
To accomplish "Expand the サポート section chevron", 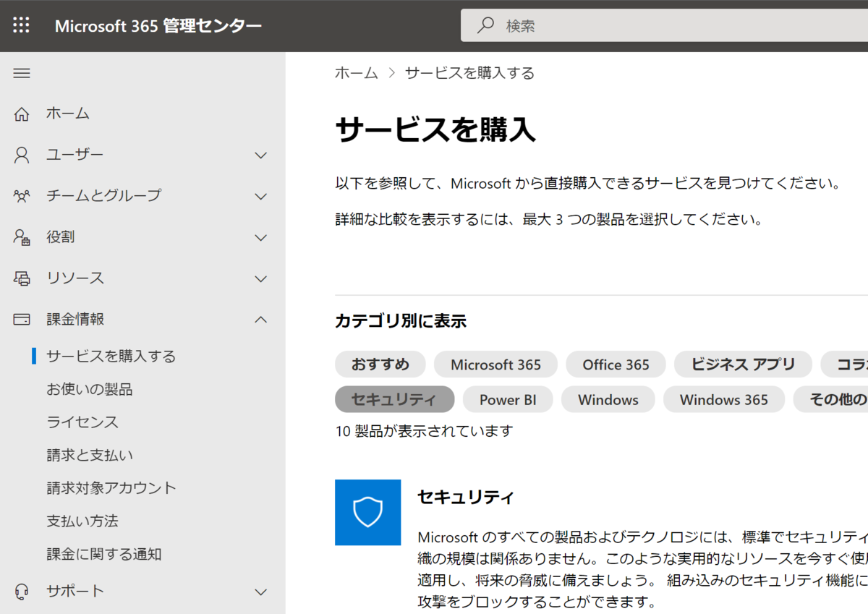I will coord(261,592).
